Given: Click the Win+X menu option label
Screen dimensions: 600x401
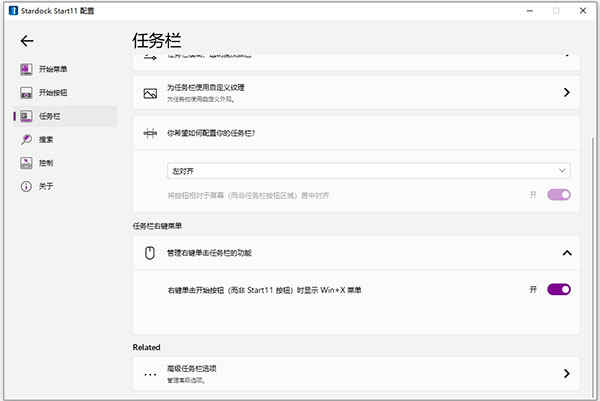Looking at the screenshot, I should click(264, 290).
